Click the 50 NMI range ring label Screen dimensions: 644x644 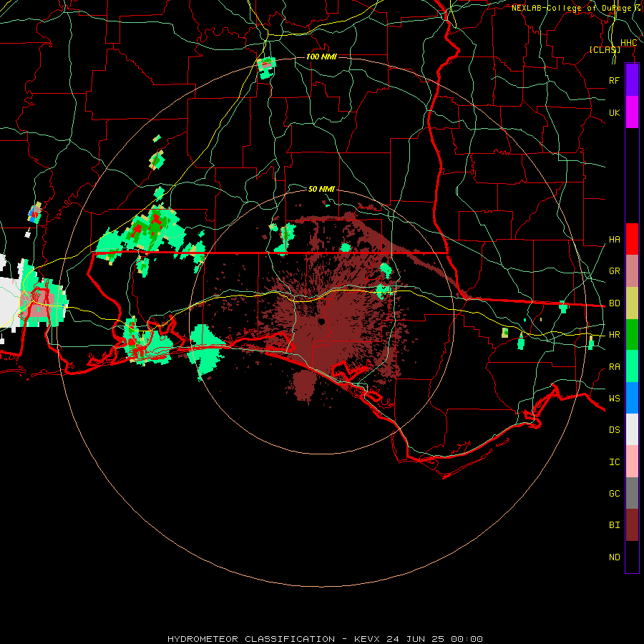point(321,189)
